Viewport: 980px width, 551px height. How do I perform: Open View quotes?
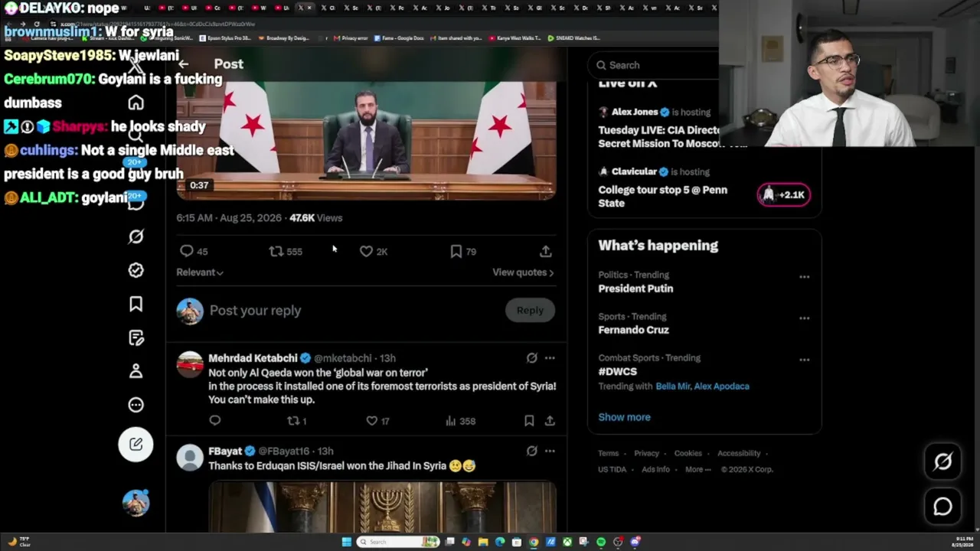coord(523,272)
